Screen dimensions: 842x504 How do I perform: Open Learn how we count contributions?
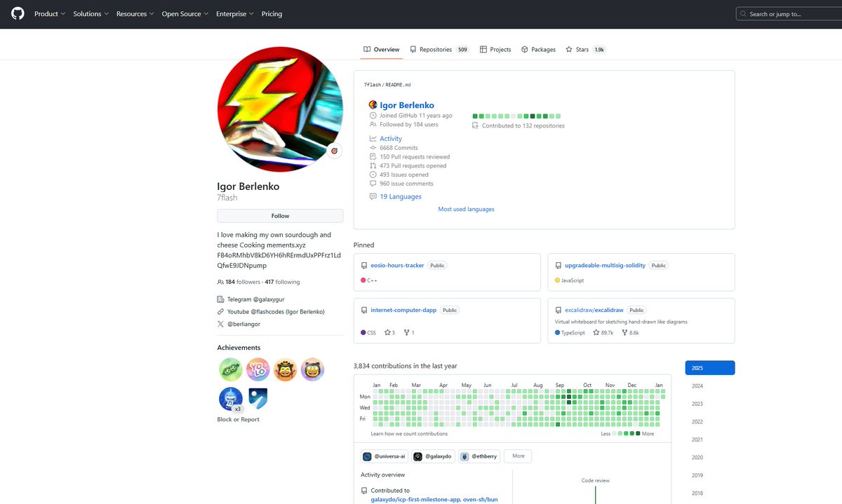(409, 434)
